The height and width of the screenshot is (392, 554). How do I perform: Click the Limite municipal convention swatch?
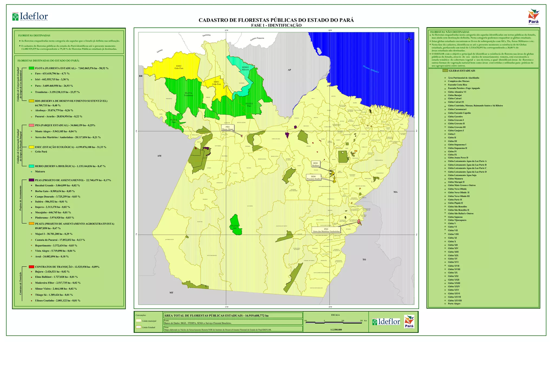138,321
